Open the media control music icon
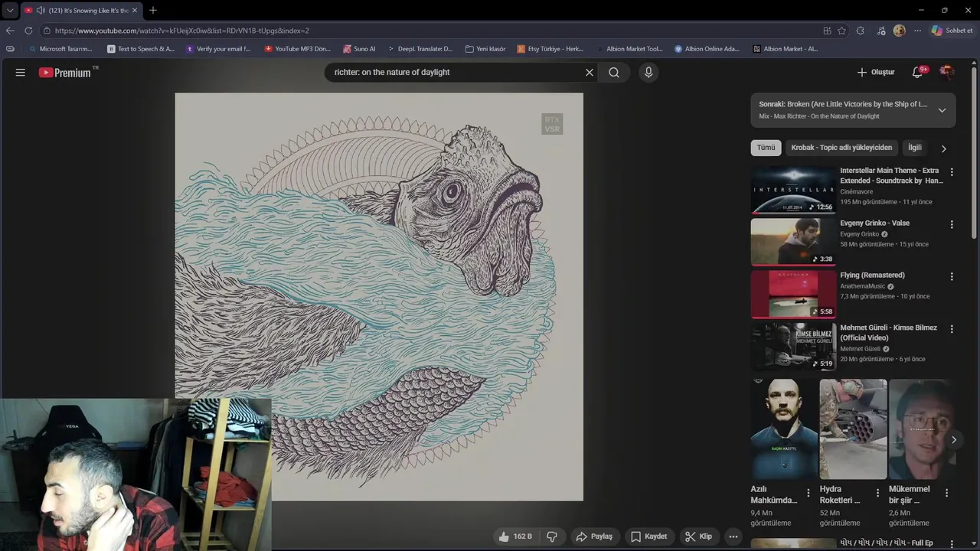The image size is (980, 551). tap(881, 31)
